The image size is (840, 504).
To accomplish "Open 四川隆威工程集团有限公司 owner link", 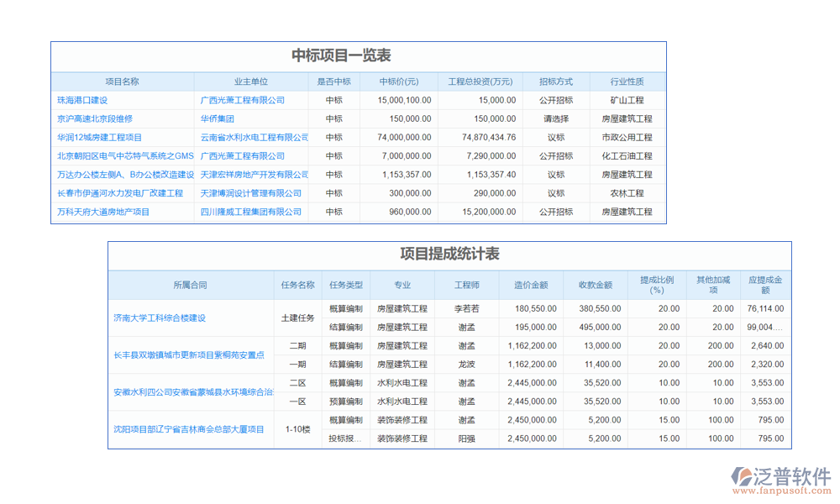I will coord(250,212).
